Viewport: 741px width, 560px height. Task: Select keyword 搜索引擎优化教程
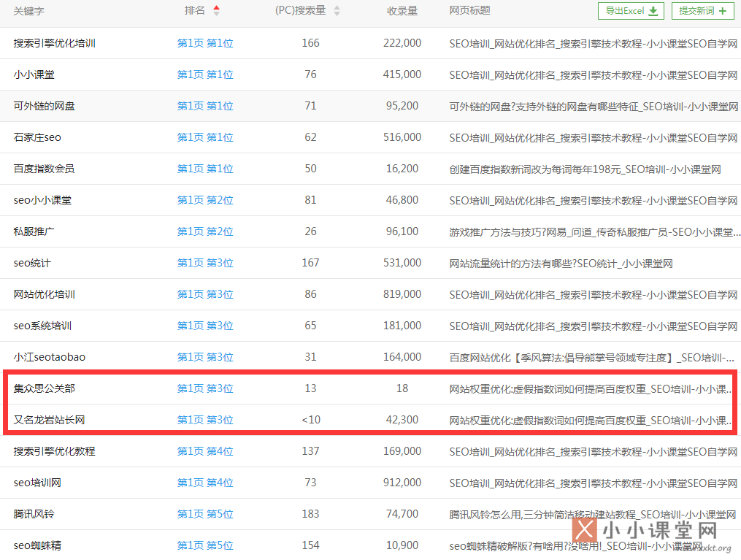(x=54, y=451)
